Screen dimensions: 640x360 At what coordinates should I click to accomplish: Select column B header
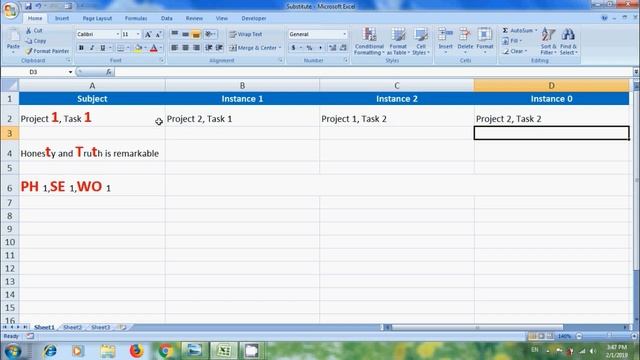pos(242,85)
